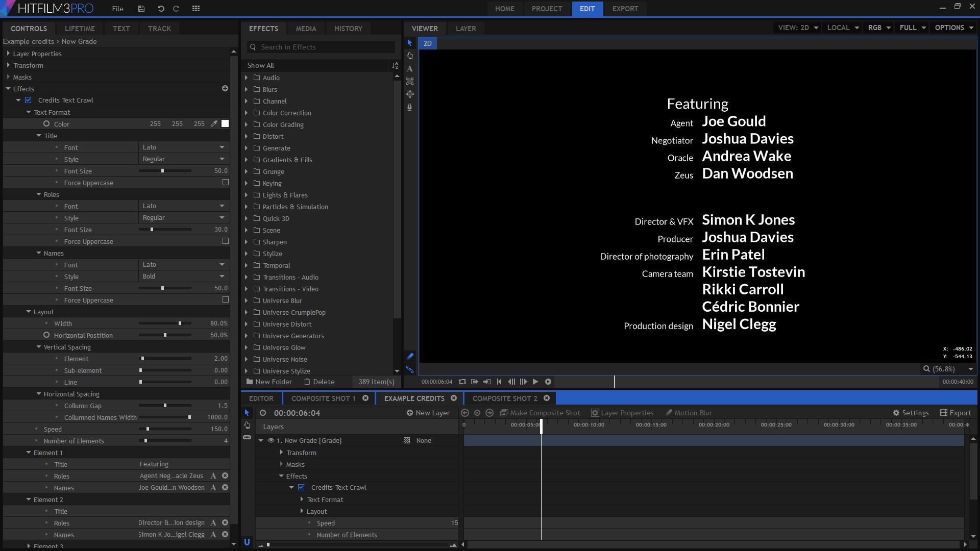This screenshot has height=551, width=980.
Task: Click the undo icon in top toolbar
Action: point(160,8)
